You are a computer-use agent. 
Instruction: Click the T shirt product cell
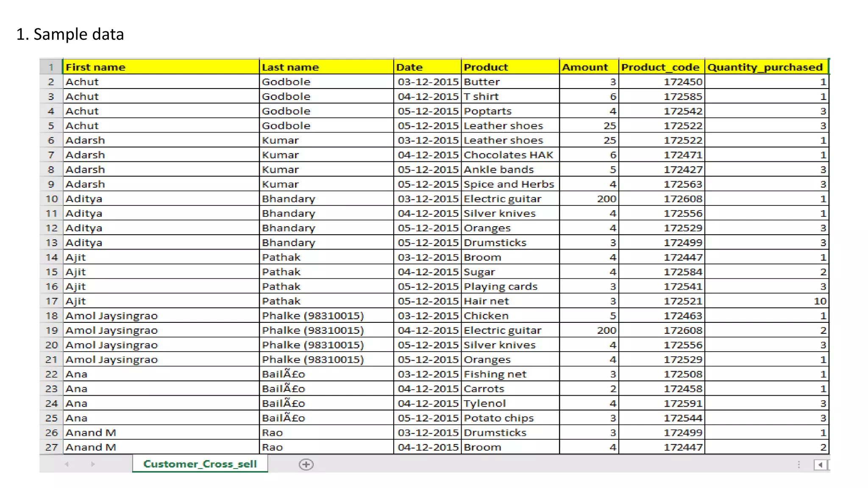(510, 96)
